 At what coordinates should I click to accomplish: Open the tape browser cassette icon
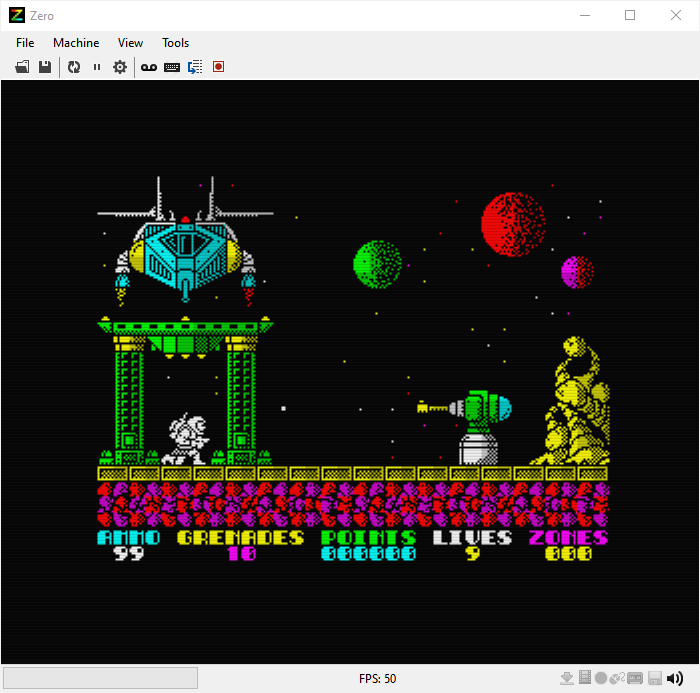[x=149, y=67]
